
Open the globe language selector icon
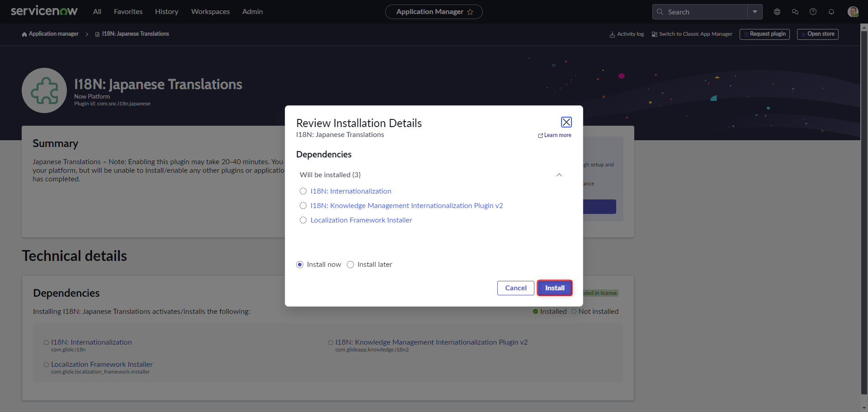click(777, 12)
